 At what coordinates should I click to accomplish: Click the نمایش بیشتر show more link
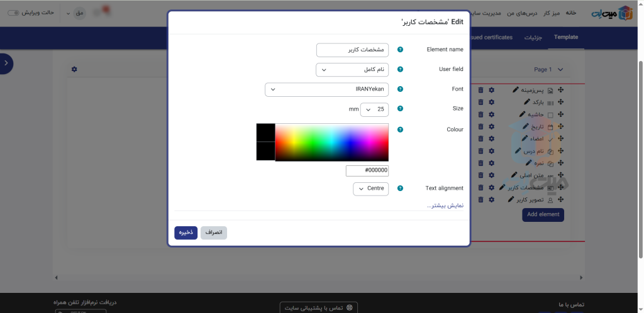[x=445, y=205]
